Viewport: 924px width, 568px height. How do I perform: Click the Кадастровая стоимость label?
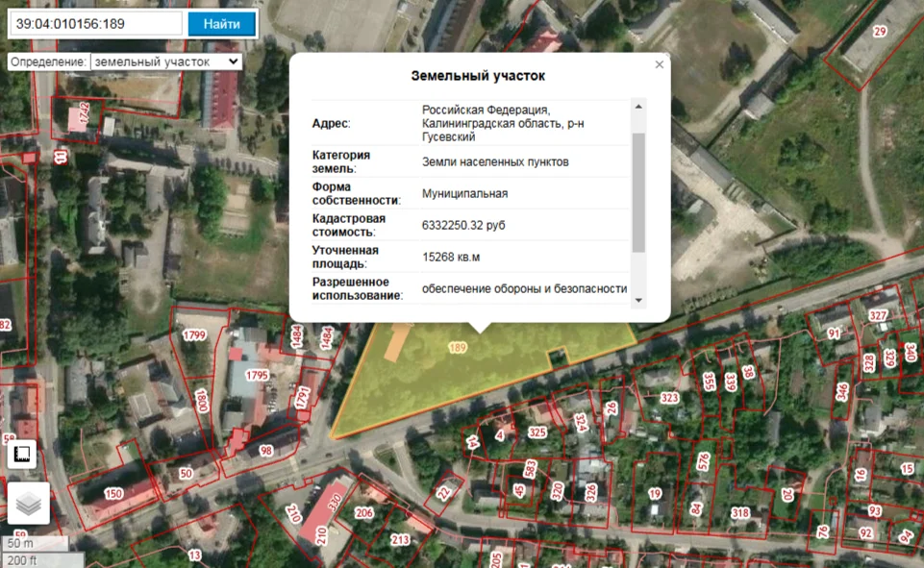click(x=349, y=225)
